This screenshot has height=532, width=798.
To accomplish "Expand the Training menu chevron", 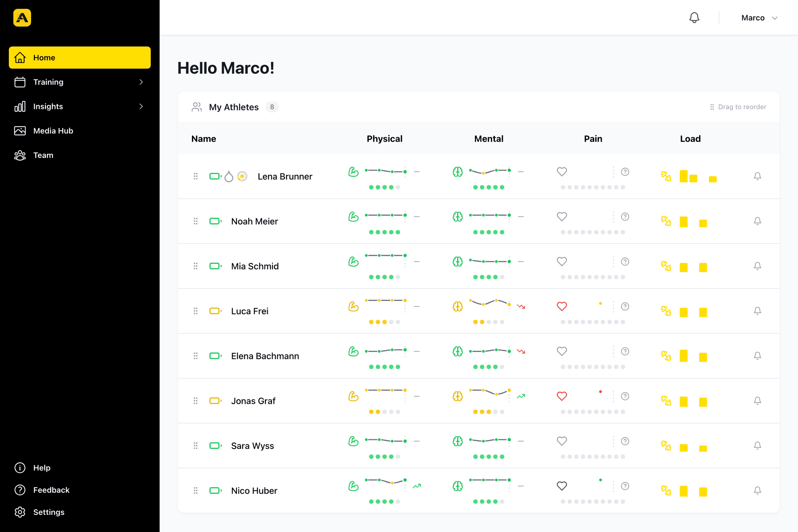I will coord(141,82).
